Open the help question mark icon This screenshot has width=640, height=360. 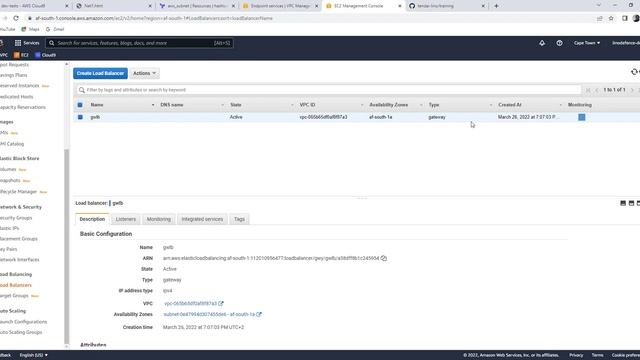559,43
